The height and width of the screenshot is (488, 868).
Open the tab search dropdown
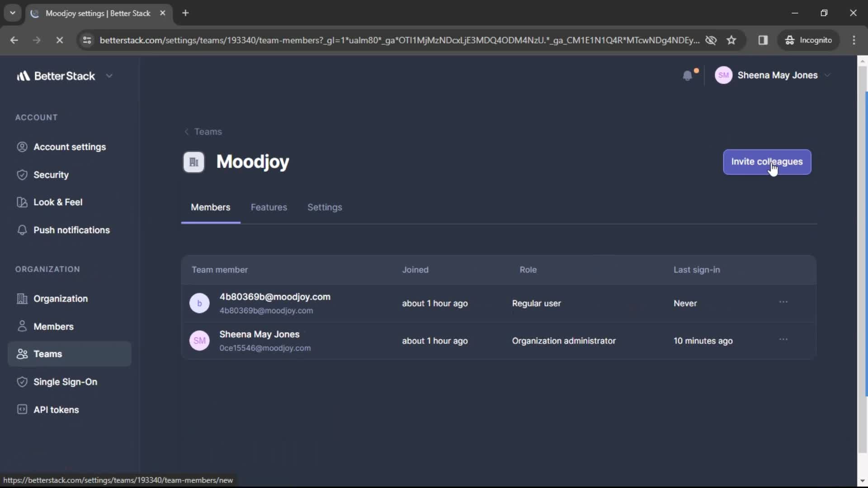click(13, 13)
